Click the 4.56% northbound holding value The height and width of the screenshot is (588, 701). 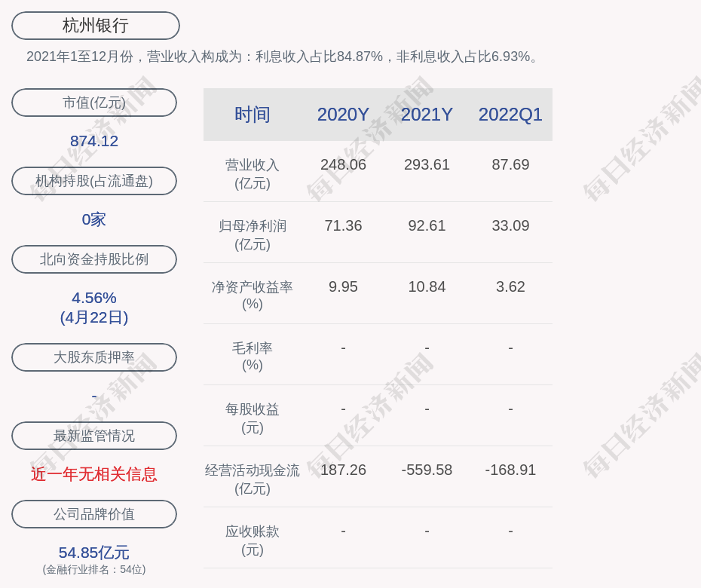point(94,298)
